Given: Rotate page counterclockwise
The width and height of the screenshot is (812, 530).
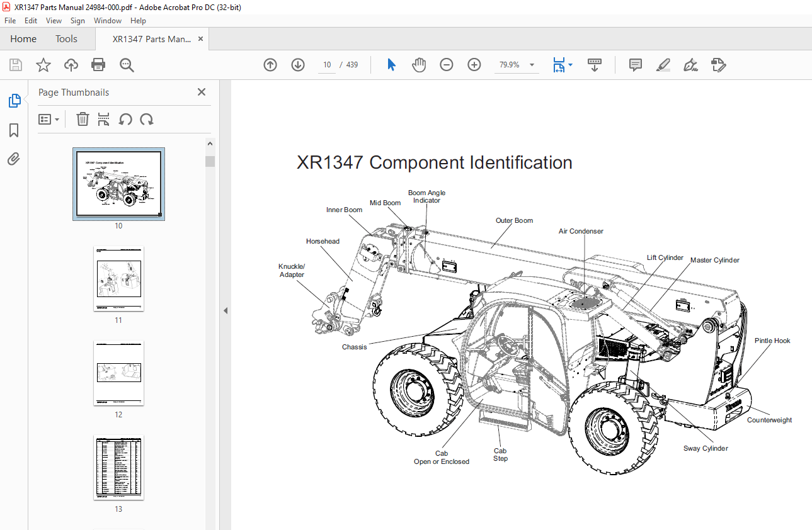Looking at the screenshot, I should pyautogui.click(x=125, y=119).
